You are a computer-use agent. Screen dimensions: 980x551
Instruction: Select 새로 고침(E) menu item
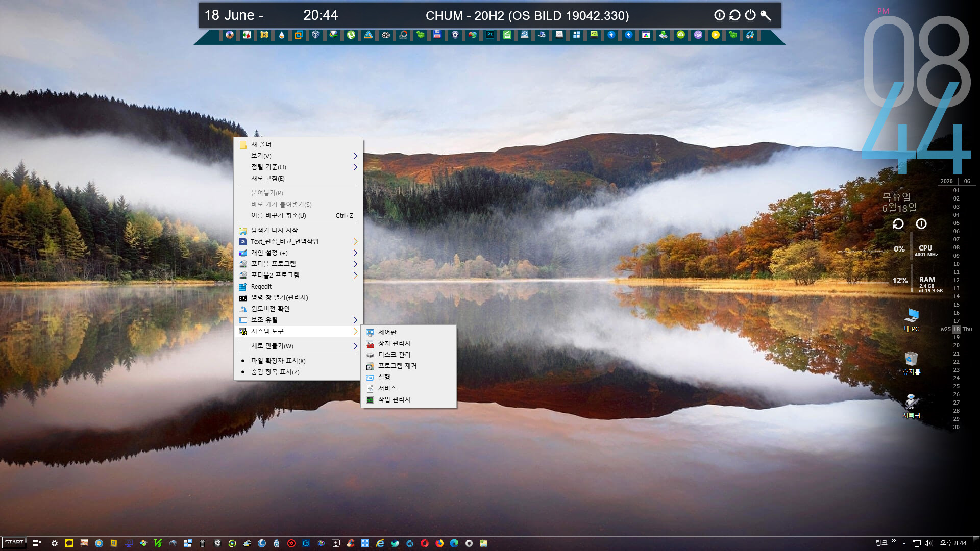coord(298,178)
